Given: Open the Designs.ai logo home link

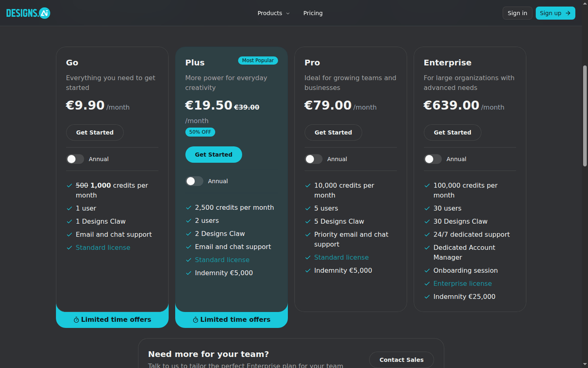Looking at the screenshot, I should coord(28,13).
